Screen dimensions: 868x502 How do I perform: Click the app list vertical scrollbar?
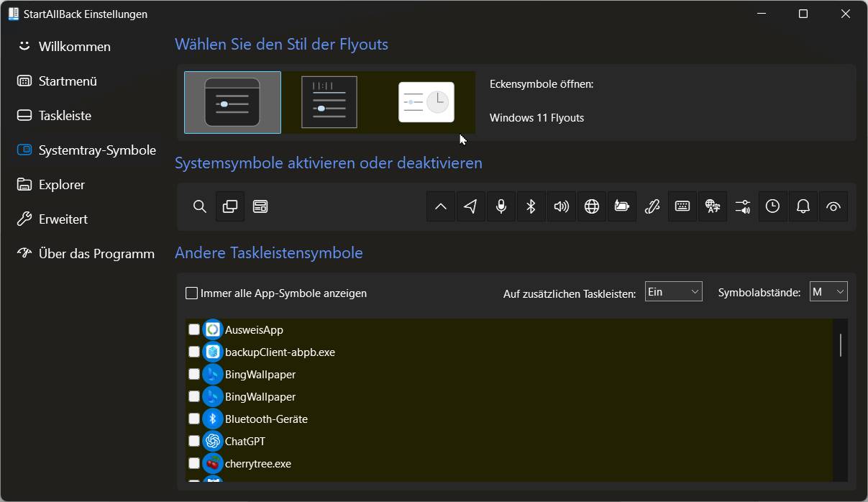[x=840, y=345]
